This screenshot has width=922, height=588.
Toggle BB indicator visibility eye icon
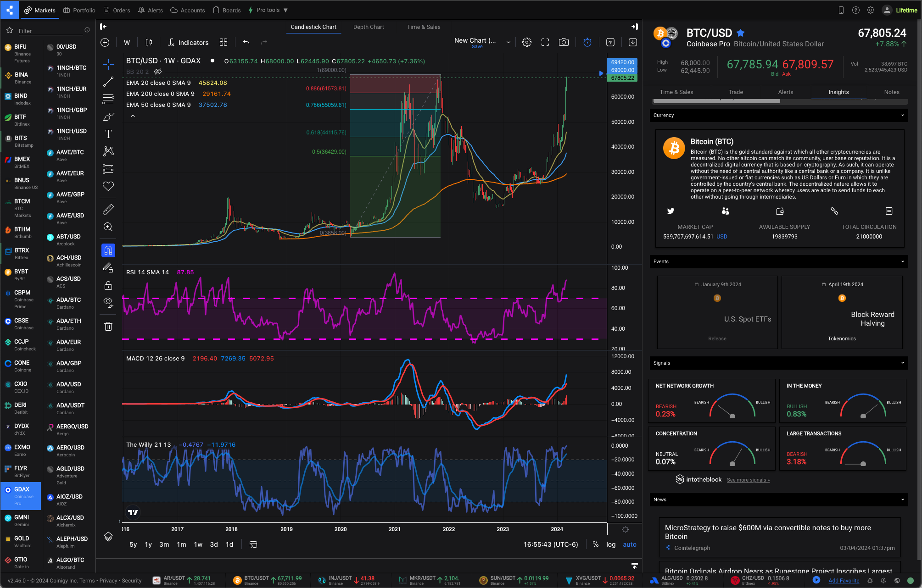pos(158,72)
